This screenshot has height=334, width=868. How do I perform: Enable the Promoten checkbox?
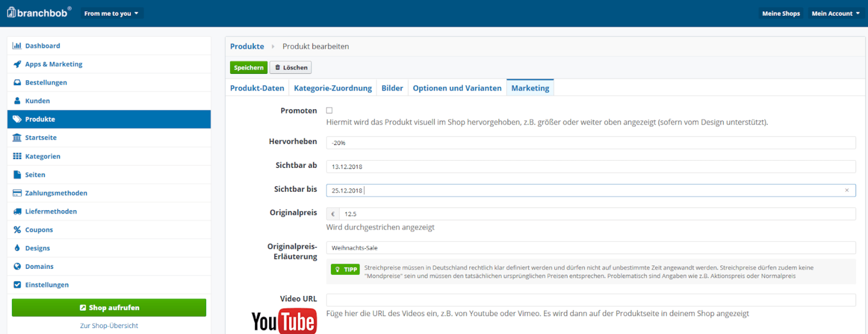coord(329,110)
